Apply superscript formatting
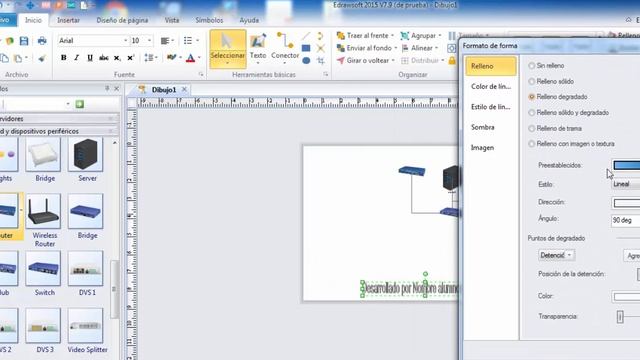Image resolution: width=640 pixels, height=360 pixels. 131,58
